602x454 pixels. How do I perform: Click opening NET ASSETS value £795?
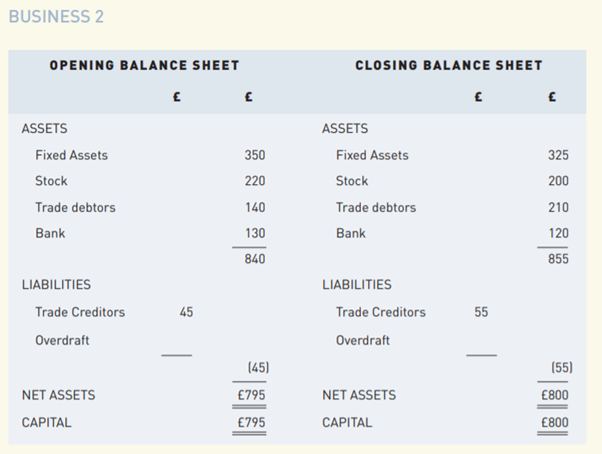(x=251, y=395)
